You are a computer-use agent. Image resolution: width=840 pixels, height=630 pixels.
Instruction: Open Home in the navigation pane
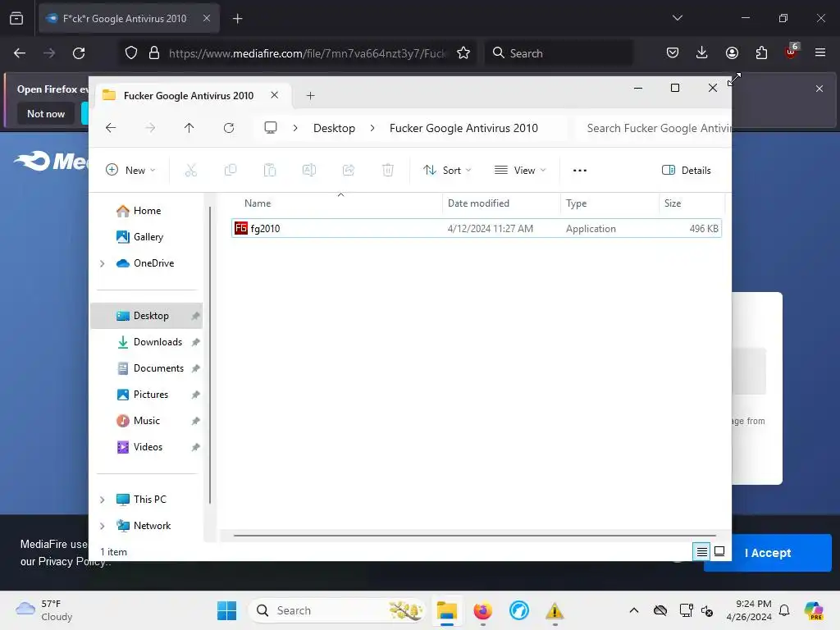tap(147, 211)
